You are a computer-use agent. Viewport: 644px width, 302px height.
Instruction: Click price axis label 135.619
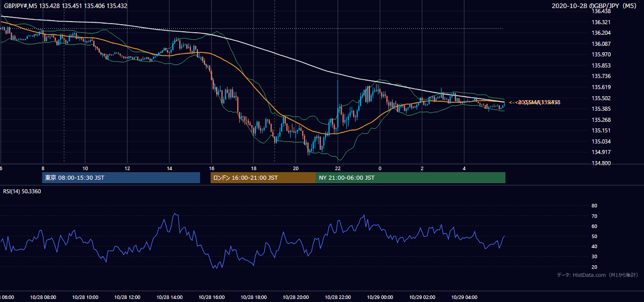pos(601,87)
